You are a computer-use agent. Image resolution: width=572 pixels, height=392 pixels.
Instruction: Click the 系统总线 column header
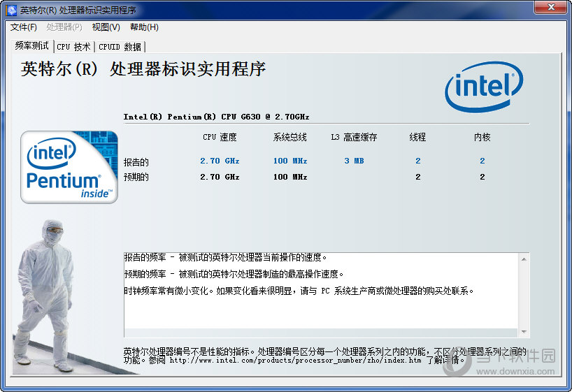[290, 137]
